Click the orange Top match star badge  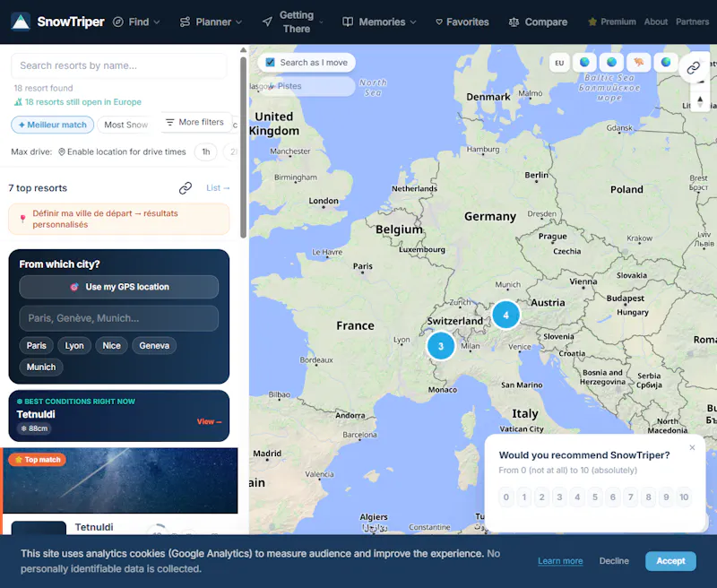(x=38, y=460)
